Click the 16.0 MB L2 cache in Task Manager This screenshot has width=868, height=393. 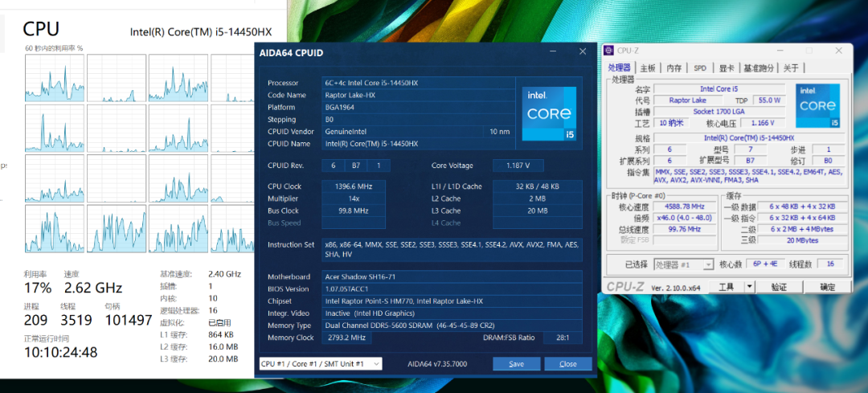tap(223, 346)
